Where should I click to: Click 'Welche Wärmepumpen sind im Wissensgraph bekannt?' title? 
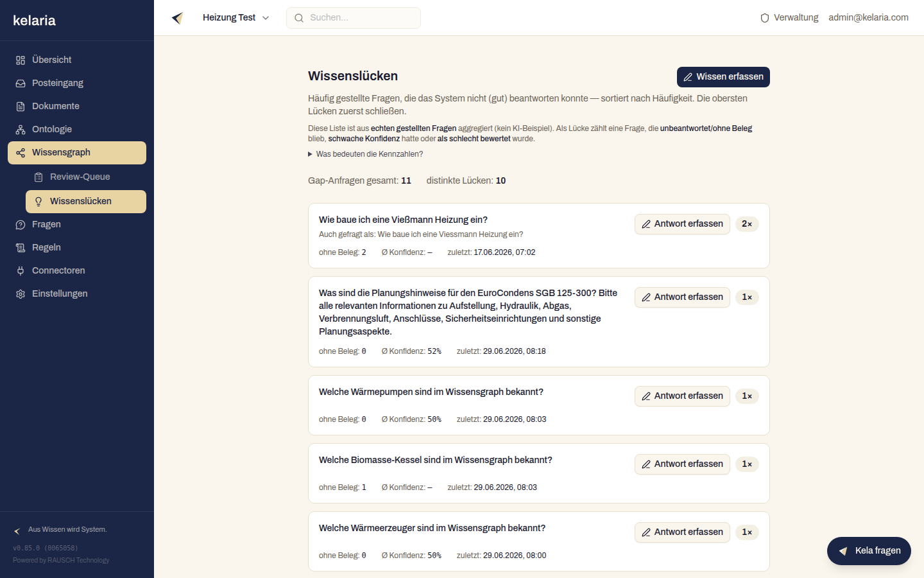click(431, 392)
